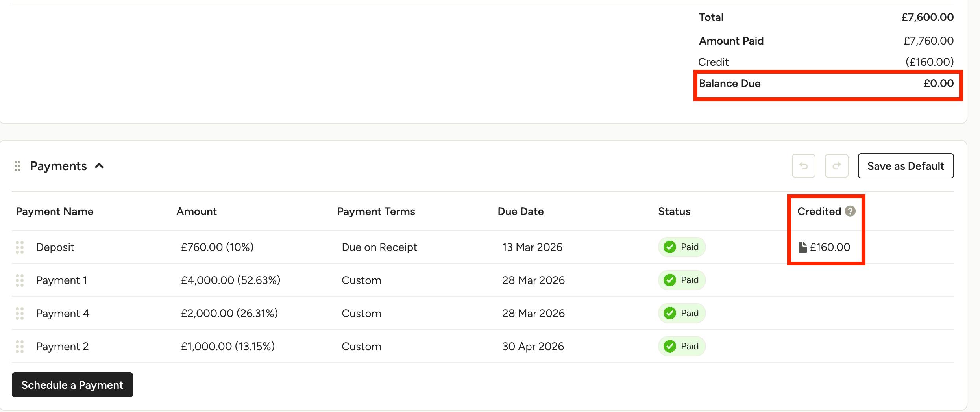Click the Schedule a Payment button
Screen dimensions: 980x412
(x=72, y=385)
